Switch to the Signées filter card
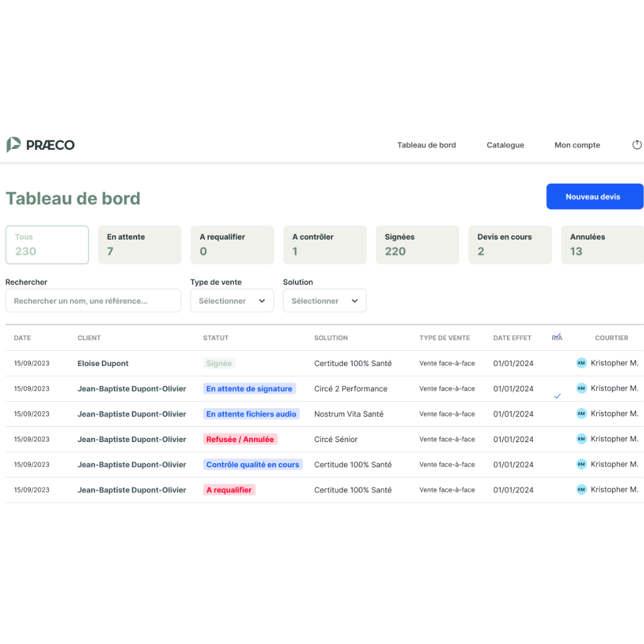The height and width of the screenshot is (644, 644). (x=417, y=245)
